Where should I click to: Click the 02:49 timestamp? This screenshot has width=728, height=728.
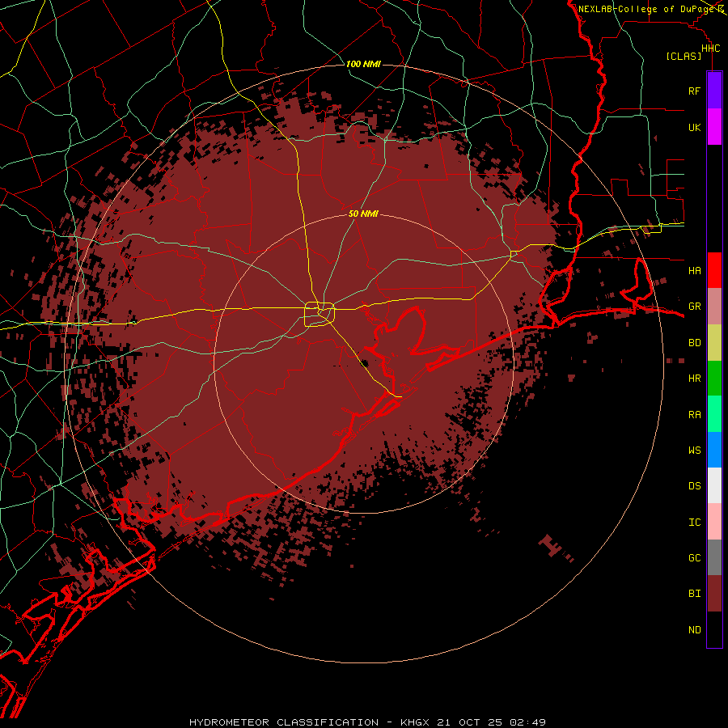527,722
